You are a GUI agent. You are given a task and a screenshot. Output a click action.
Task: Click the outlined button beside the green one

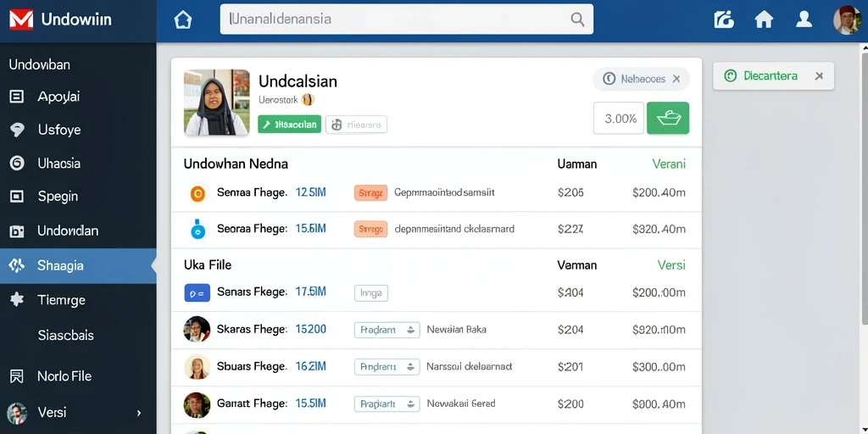tap(356, 125)
